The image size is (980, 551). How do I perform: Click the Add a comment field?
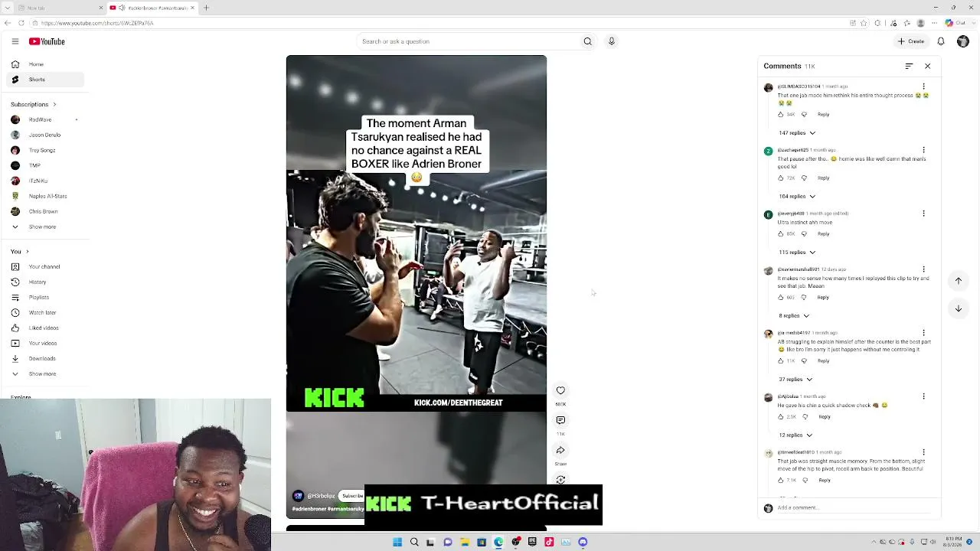tap(854, 508)
